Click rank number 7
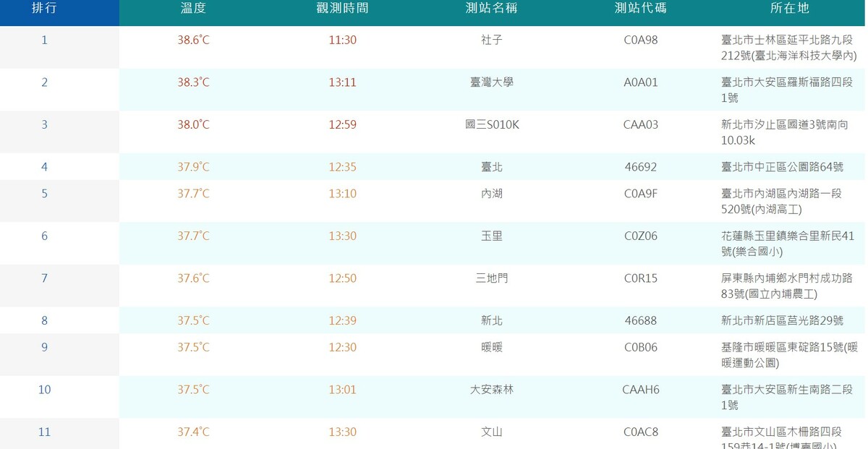The image size is (868, 449). pos(44,278)
